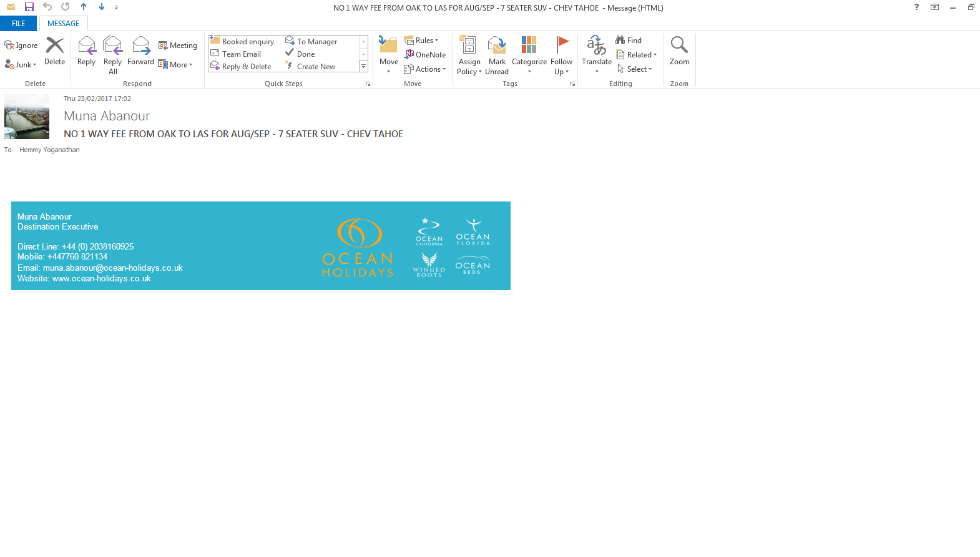Create New quick step
This screenshot has height=557, width=980.
310,67
